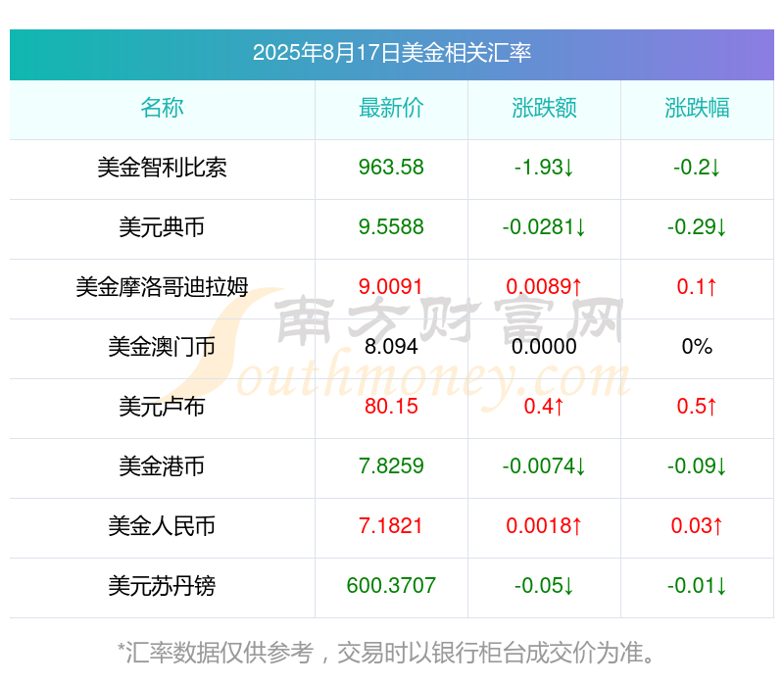This screenshot has height=684, width=784.
Task: Click the 涨跌额 column header
Action: (544, 108)
